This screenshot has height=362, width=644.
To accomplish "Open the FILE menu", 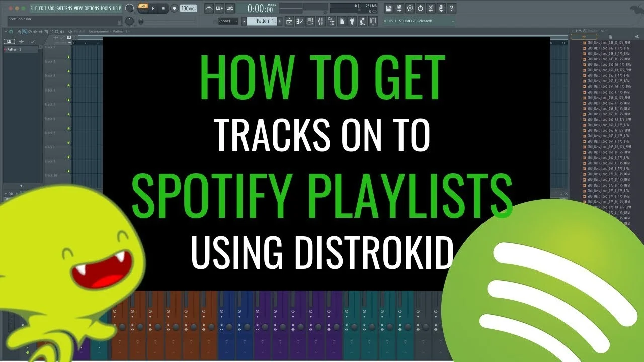I will pyautogui.click(x=34, y=8).
